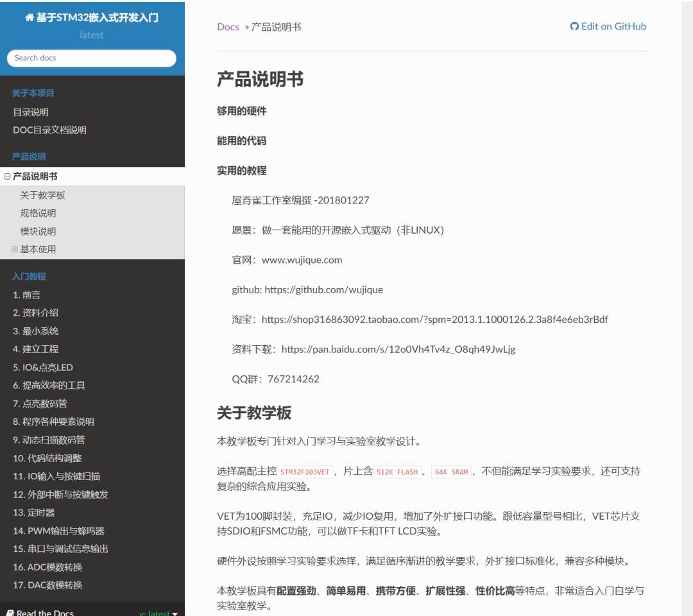Open tutorial 4. 建立工程
This screenshot has width=693, height=616.
[35, 349]
